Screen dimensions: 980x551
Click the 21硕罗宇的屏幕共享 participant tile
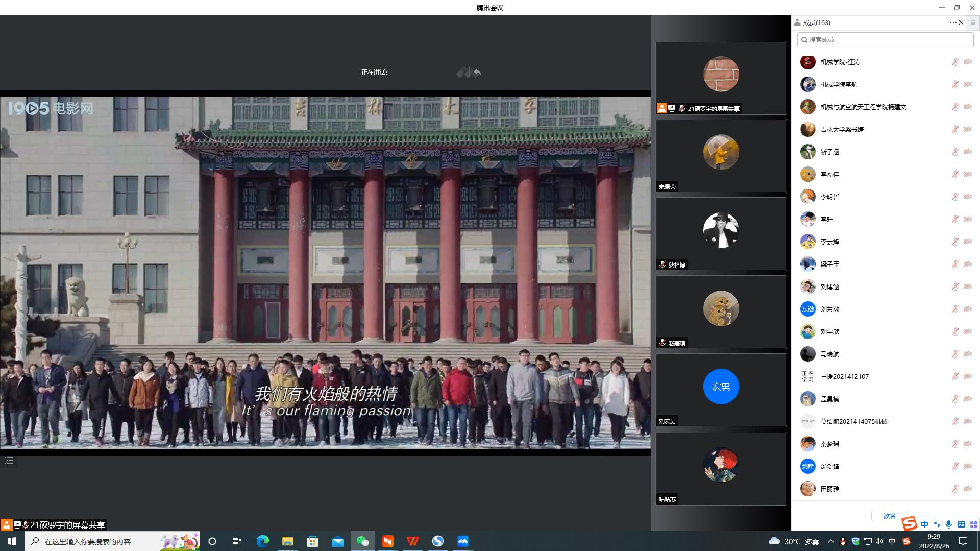(721, 78)
